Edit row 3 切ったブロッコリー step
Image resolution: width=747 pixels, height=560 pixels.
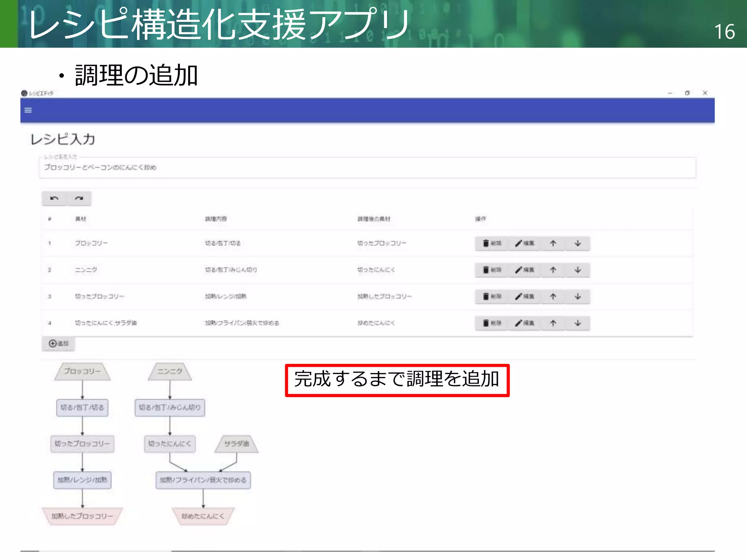coord(525,296)
